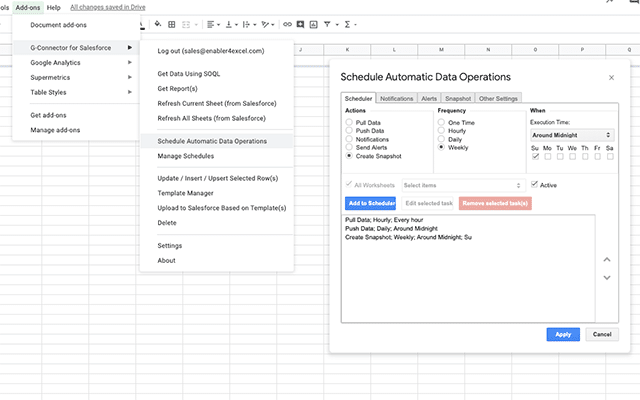The image size is (640, 400).
Task: Select Refresh Current Sheet (from Salesforce)
Action: point(216,104)
